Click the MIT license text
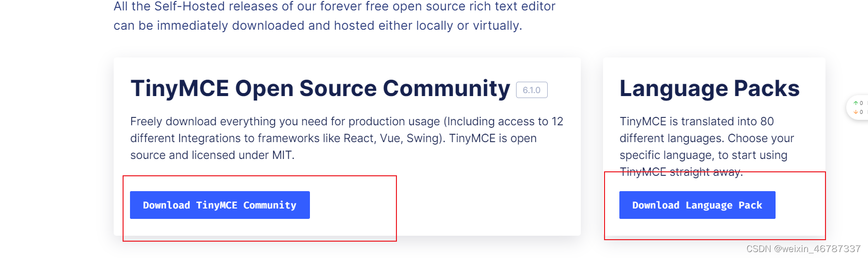 tap(283, 155)
